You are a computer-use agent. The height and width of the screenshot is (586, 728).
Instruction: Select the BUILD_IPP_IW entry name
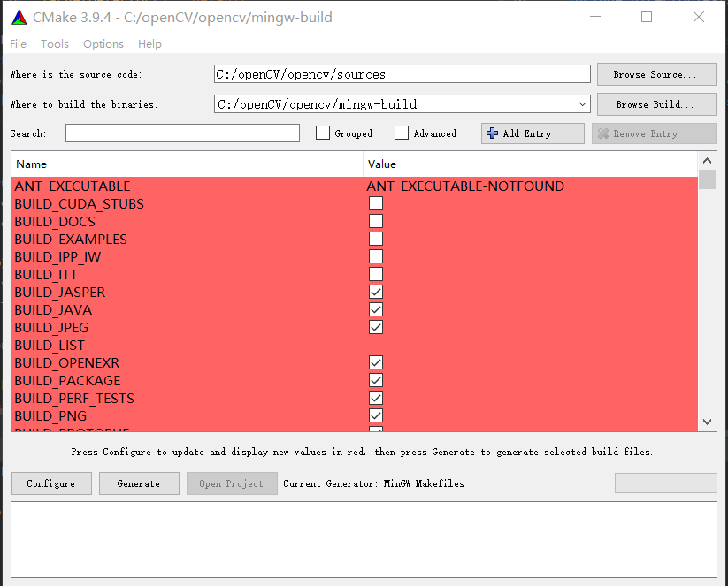pyautogui.click(x=57, y=256)
